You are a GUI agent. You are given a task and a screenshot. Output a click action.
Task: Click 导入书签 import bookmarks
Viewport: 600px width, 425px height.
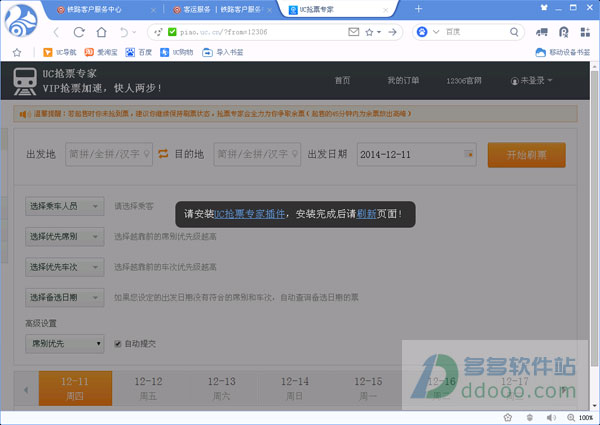(x=223, y=52)
